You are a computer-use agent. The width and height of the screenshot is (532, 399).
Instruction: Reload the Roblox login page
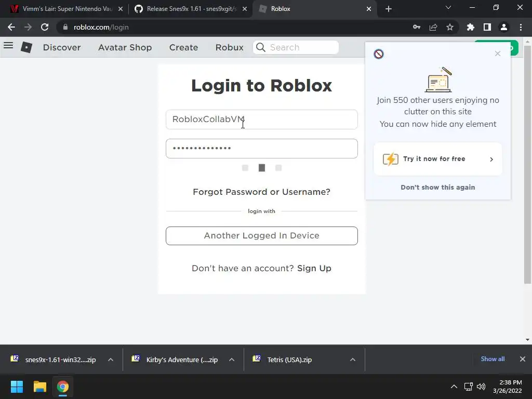tap(45, 27)
